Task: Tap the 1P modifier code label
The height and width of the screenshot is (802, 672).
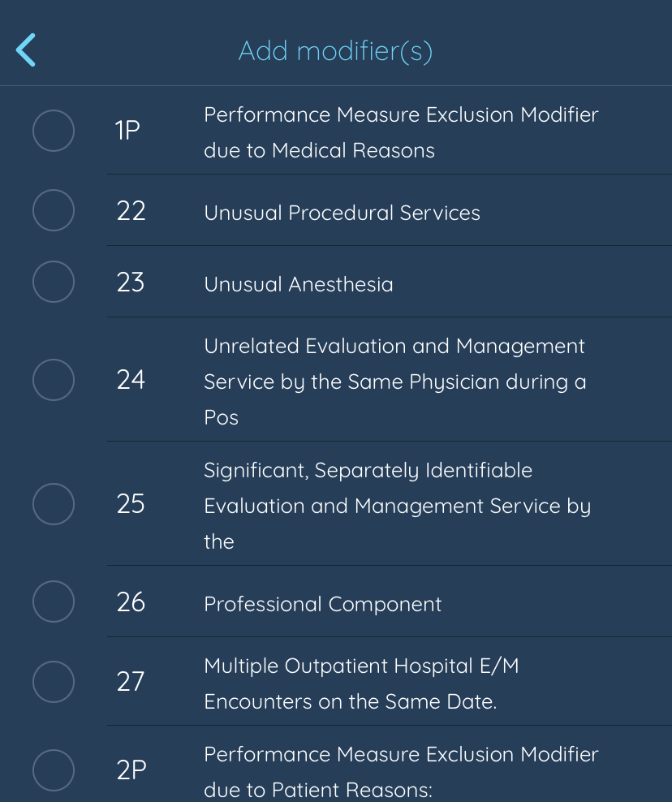Action: 128,131
